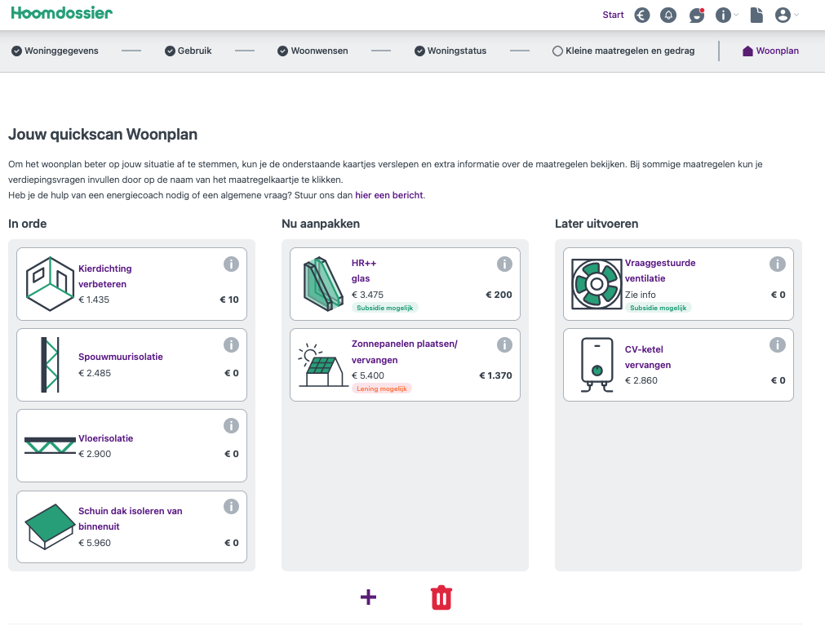
Task: Open the Gebruik step
Action: pos(189,51)
